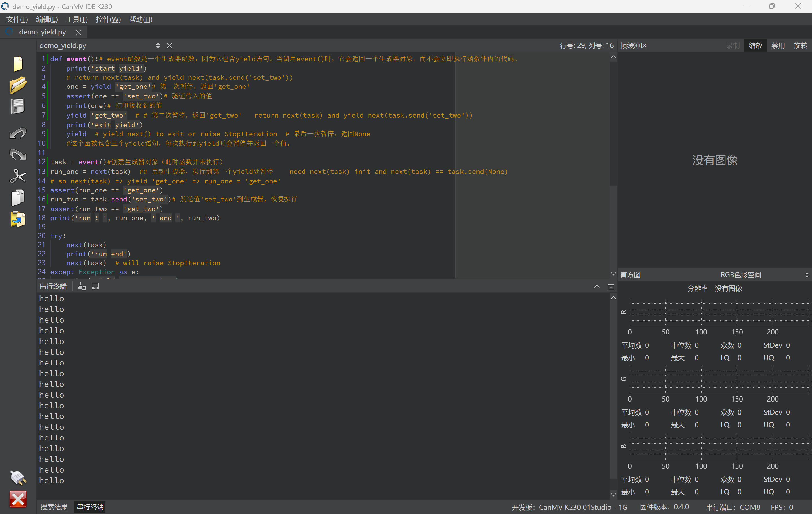Click the 串行终端 label in the terminal header

click(x=53, y=287)
